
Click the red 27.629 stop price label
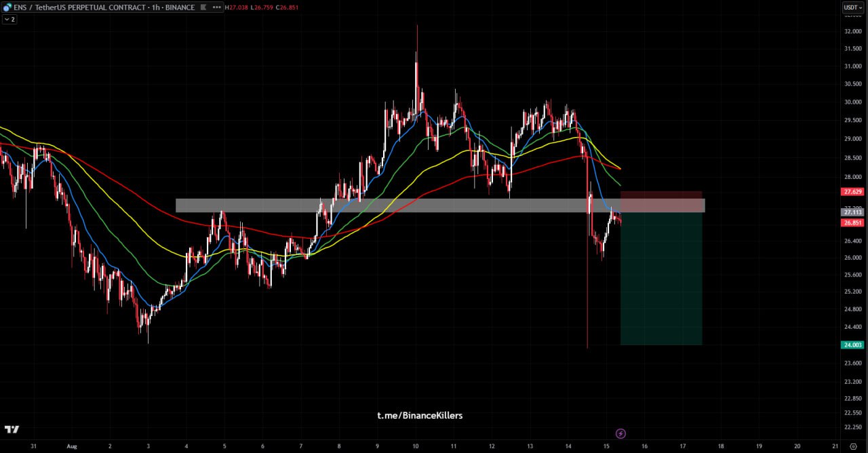click(x=852, y=192)
